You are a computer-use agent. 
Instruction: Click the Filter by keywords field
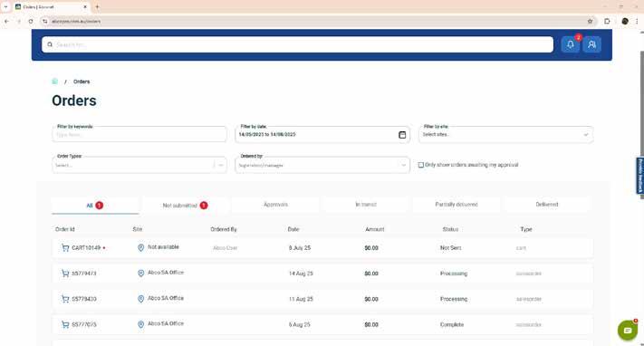pos(139,135)
